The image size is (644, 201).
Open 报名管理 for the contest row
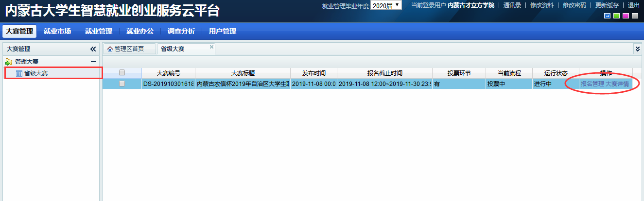pos(592,84)
